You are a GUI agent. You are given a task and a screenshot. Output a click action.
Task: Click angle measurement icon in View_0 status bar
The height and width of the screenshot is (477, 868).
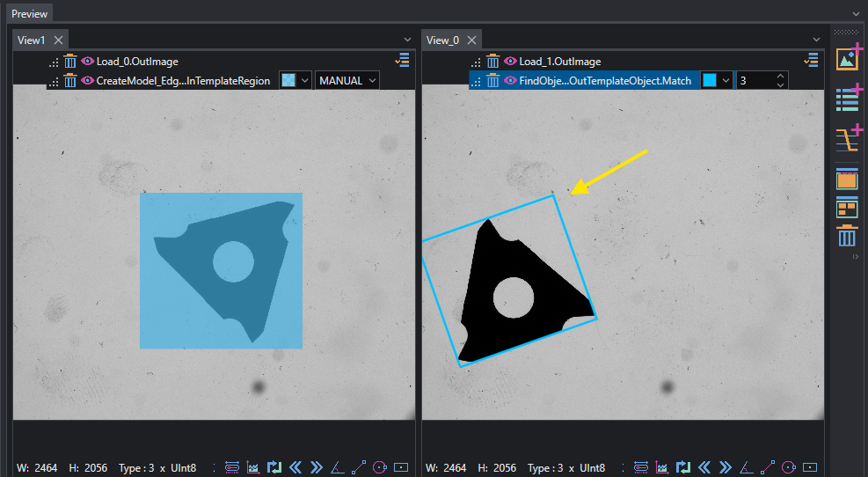(747, 467)
